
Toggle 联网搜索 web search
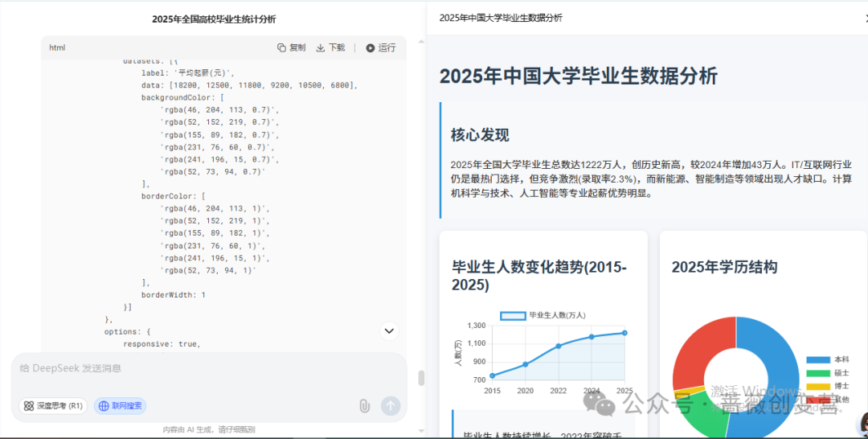pos(120,406)
